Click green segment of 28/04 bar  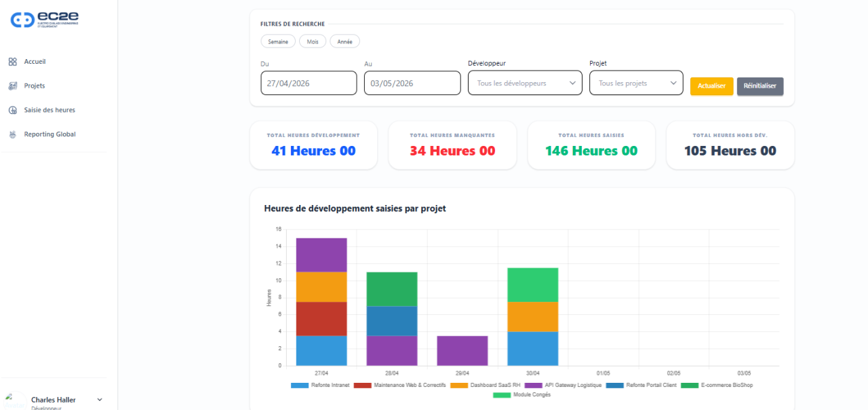click(392, 289)
